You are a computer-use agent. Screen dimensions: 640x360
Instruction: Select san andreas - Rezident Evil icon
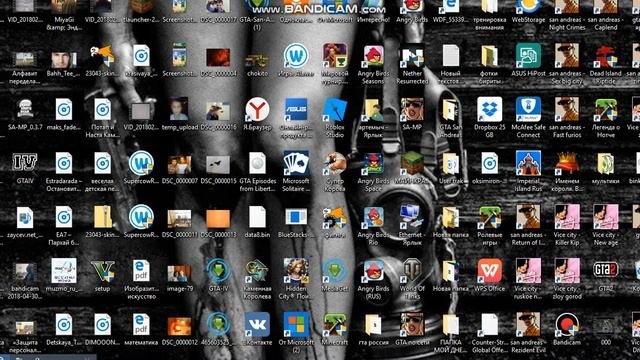(528, 325)
